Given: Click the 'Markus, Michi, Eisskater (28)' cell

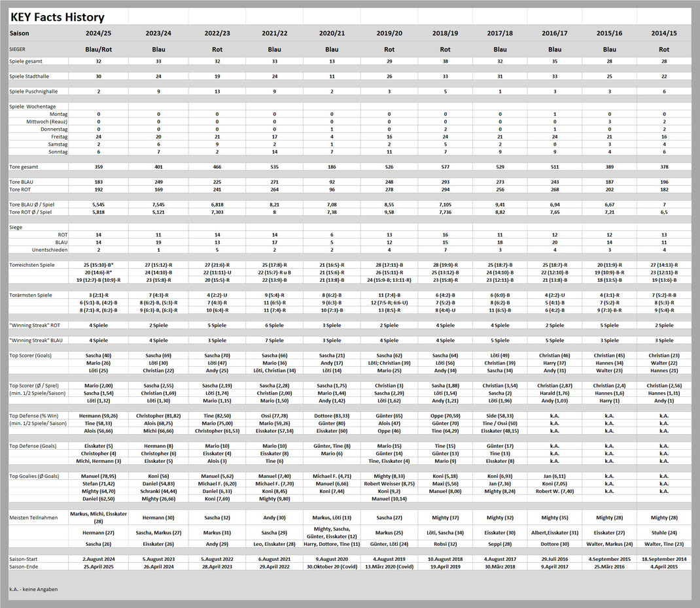Looking at the screenshot, I should point(99,517).
